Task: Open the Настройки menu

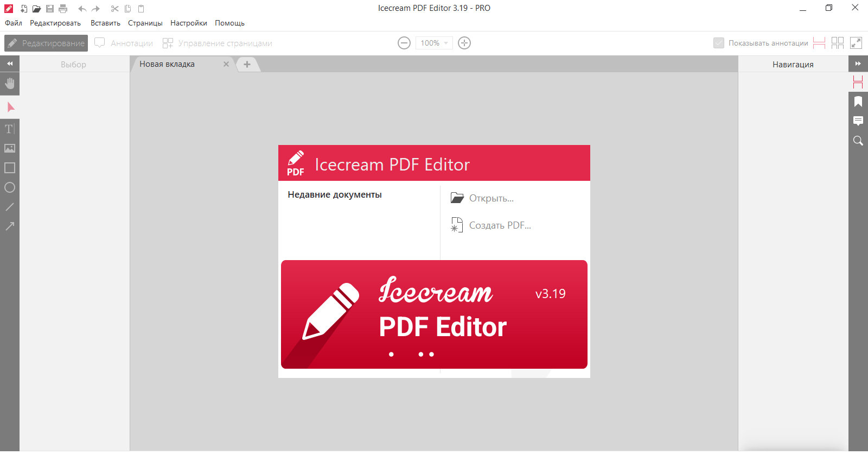Action: click(x=189, y=23)
